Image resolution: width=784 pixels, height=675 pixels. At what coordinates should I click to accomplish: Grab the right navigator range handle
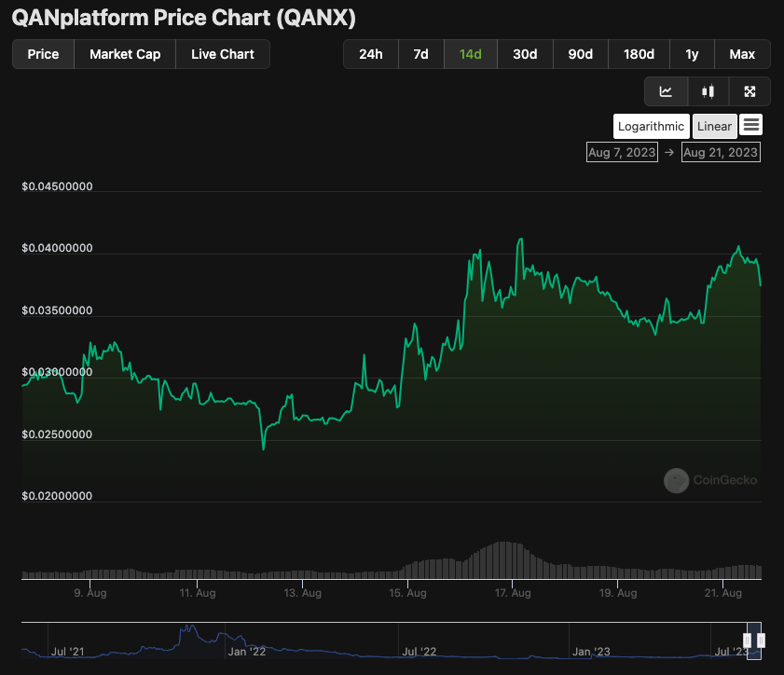[x=761, y=640]
